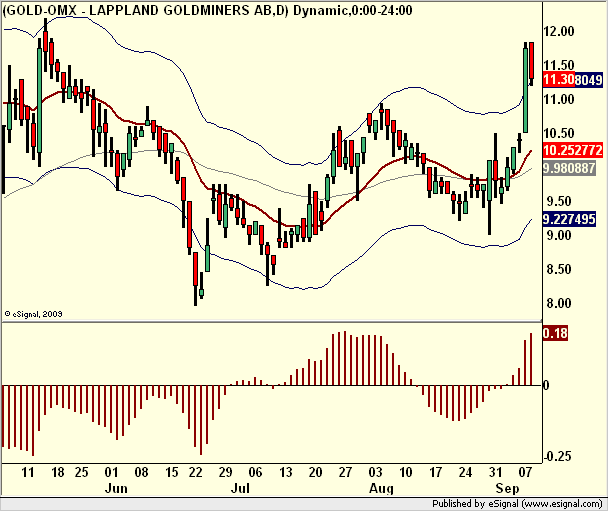Select the blue 9.227495 lower band label
The height and width of the screenshot is (511, 608).
569,219
